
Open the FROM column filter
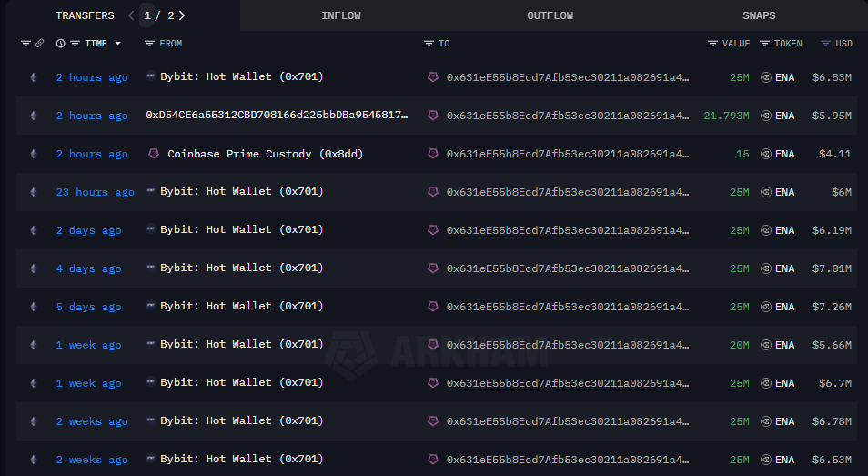pos(149,44)
